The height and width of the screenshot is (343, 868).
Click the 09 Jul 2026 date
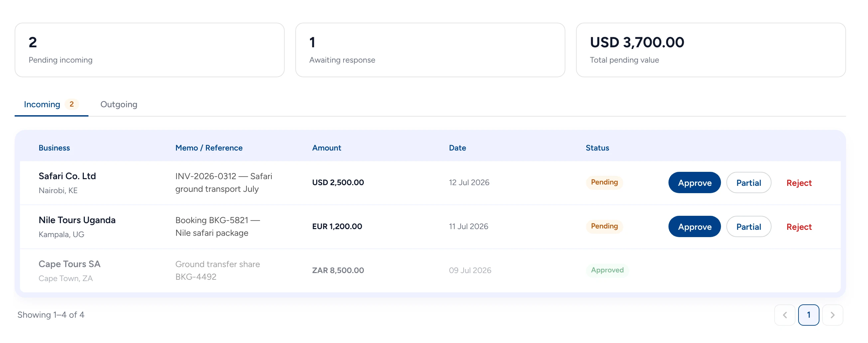coord(470,270)
